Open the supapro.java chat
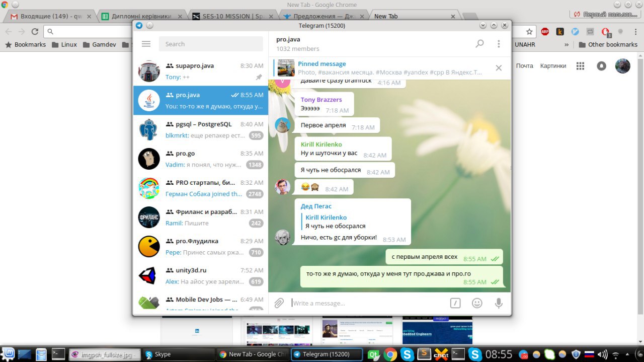The width and height of the screenshot is (644, 362). coord(201,71)
